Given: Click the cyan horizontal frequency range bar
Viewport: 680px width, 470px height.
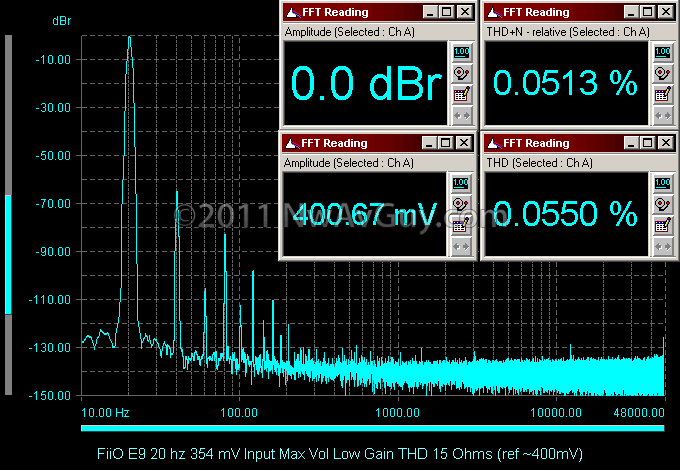Looking at the screenshot, I should [x=373, y=428].
